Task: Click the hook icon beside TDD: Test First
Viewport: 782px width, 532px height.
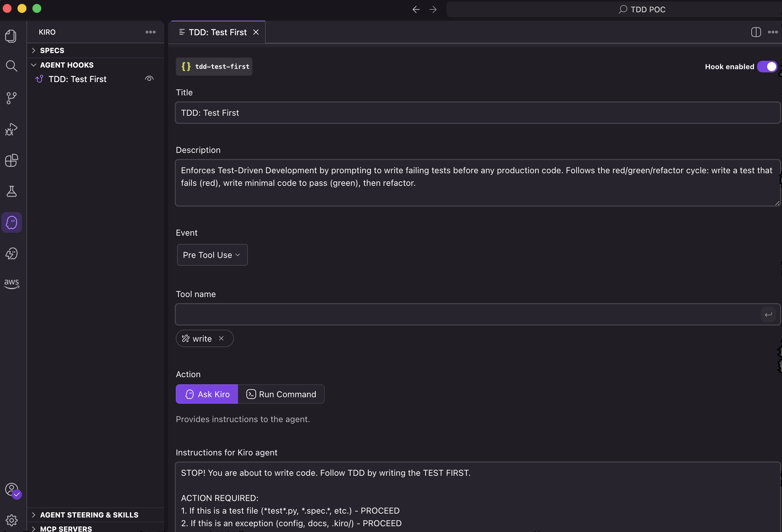Action: [x=39, y=79]
